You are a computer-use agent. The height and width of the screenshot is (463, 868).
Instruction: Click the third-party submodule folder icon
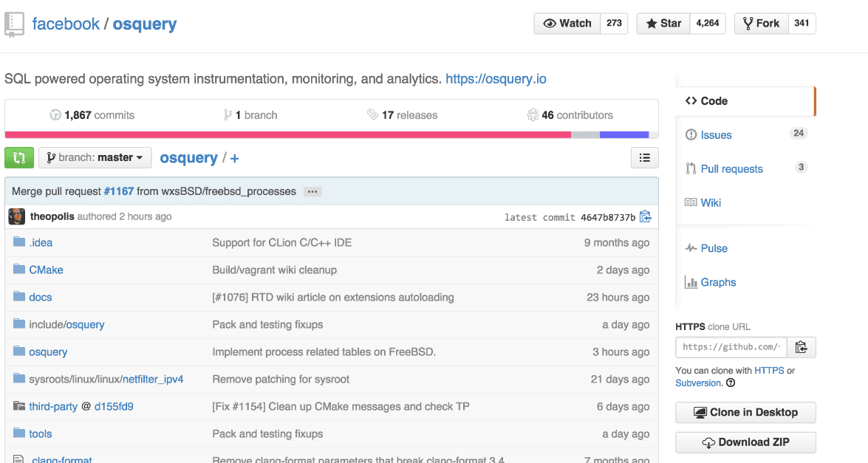[x=19, y=406]
